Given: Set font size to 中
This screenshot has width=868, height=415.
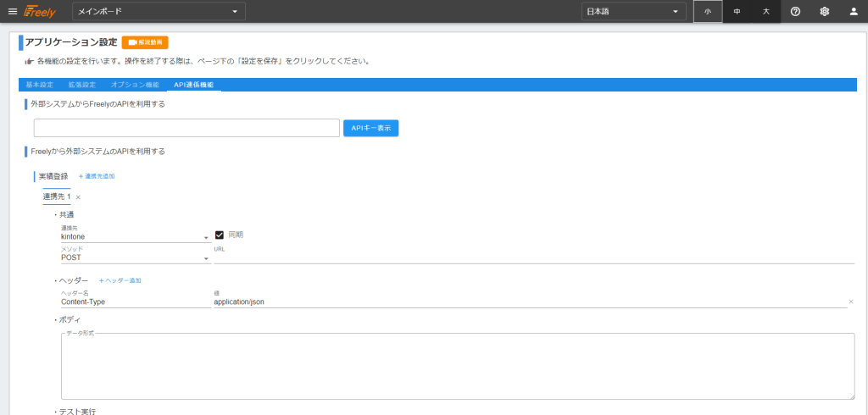Looking at the screenshot, I should 737,11.
